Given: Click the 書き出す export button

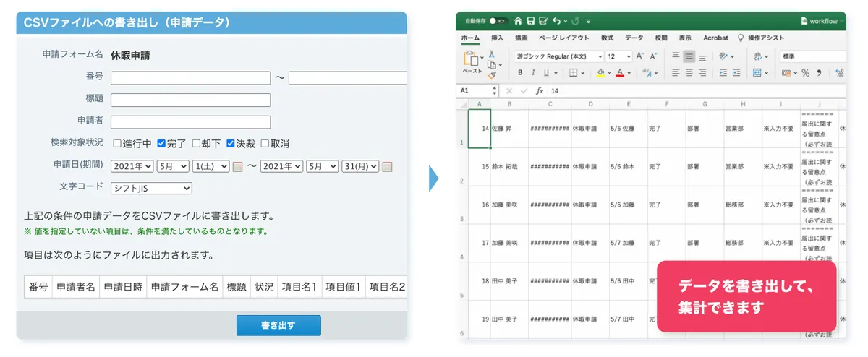Looking at the screenshot, I should (278, 325).
